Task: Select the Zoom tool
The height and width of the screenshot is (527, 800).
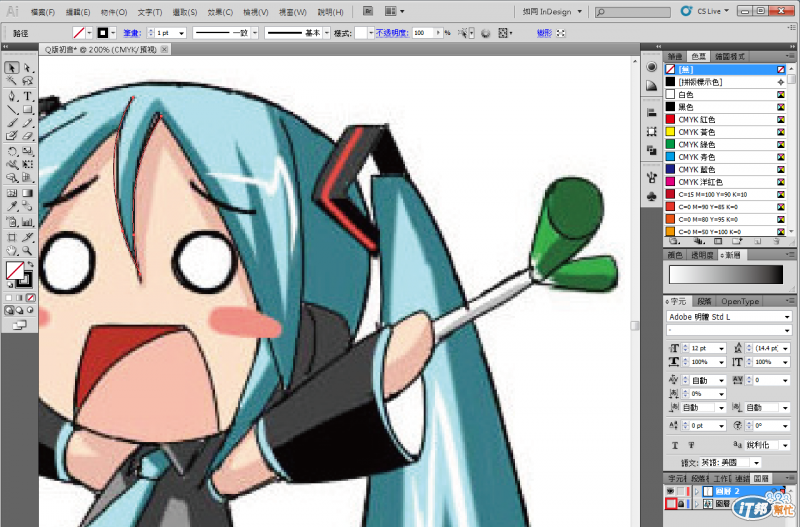Action: point(27,250)
